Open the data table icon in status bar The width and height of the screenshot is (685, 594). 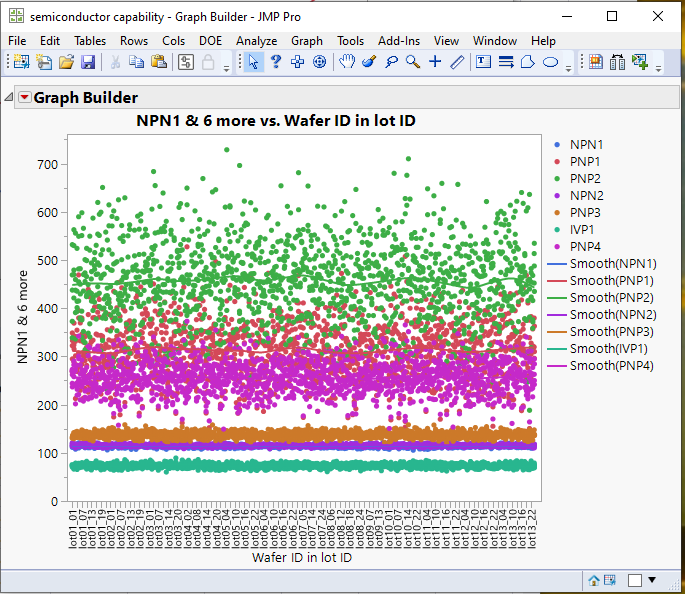click(610, 580)
